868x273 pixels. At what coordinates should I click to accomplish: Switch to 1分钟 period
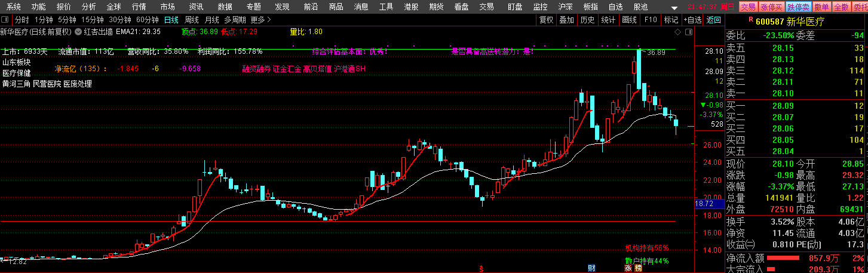44,20
